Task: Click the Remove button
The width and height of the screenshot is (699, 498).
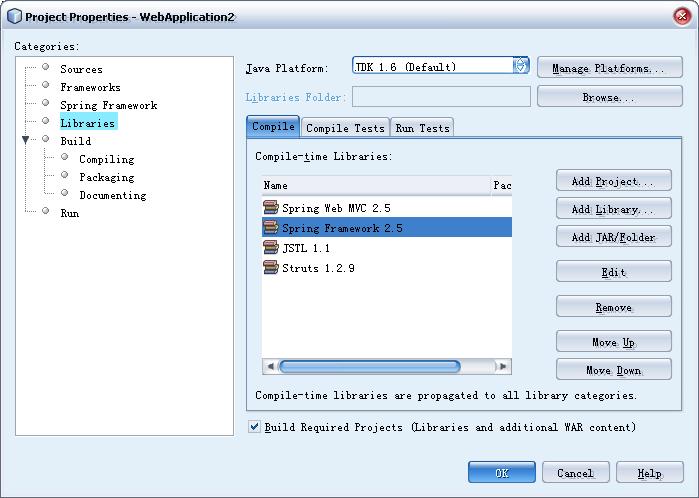Action: tap(613, 307)
